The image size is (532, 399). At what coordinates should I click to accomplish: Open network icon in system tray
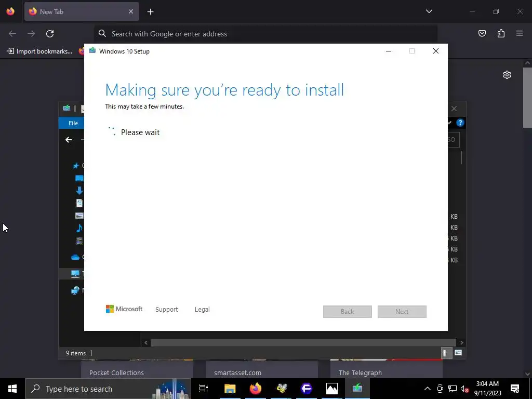[453, 389]
